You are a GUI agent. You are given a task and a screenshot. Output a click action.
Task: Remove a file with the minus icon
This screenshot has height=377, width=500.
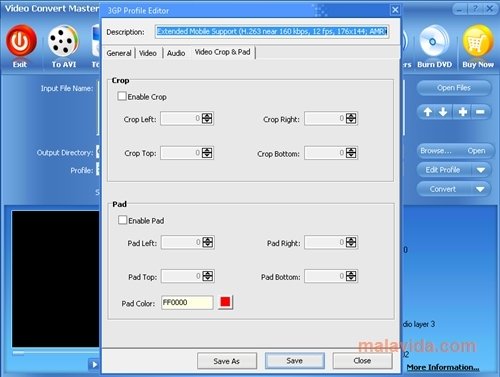(x=480, y=112)
